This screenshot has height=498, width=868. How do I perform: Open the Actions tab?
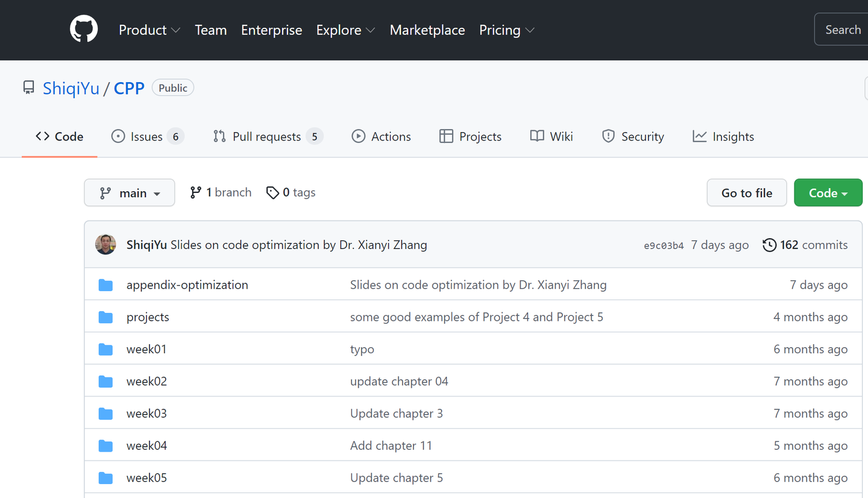coord(381,136)
